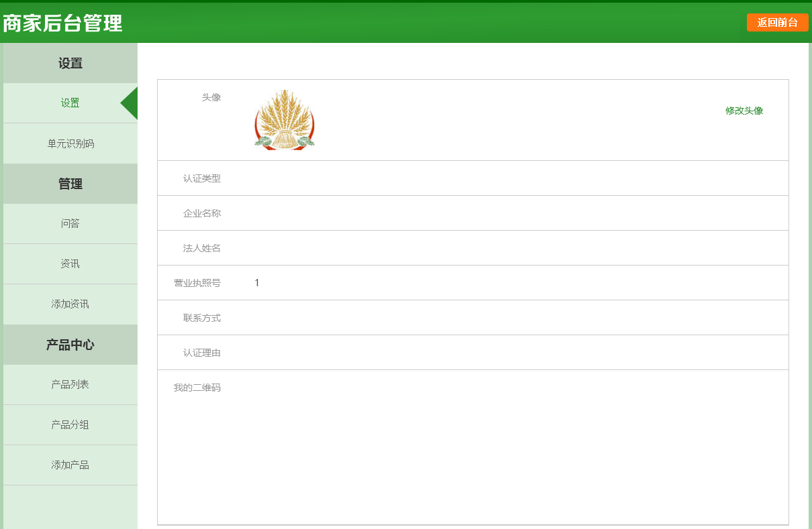Viewport: 812px width, 529px height.
Task: Click 添加产品 in the sidebar
Action: click(x=70, y=465)
